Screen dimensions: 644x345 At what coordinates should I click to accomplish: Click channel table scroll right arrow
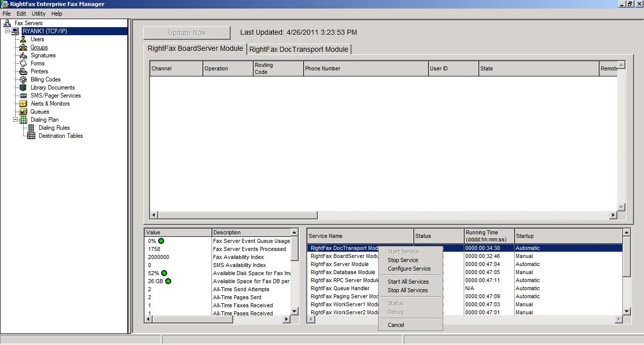(613, 215)
